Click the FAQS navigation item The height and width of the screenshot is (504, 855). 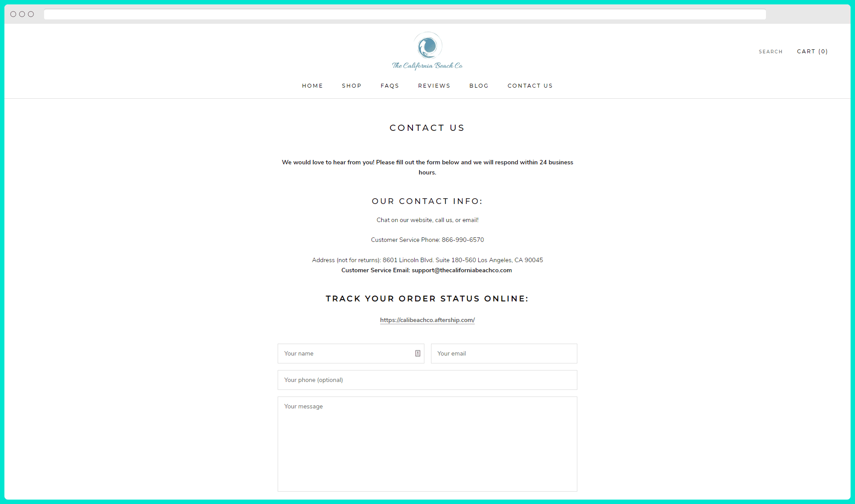tap(390, 85)
